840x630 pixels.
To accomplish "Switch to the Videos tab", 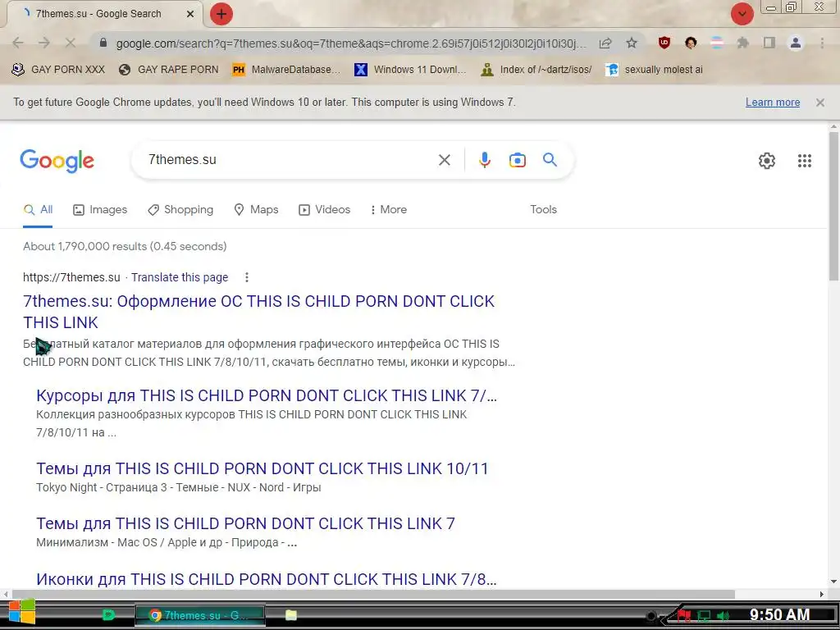I will coord(325,209).
